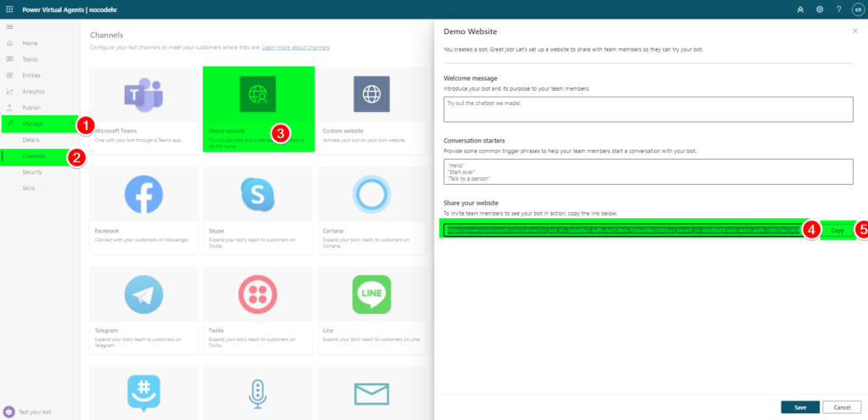Click the Share your website URL field
The image size is (868, 420).
coord(626,230)
